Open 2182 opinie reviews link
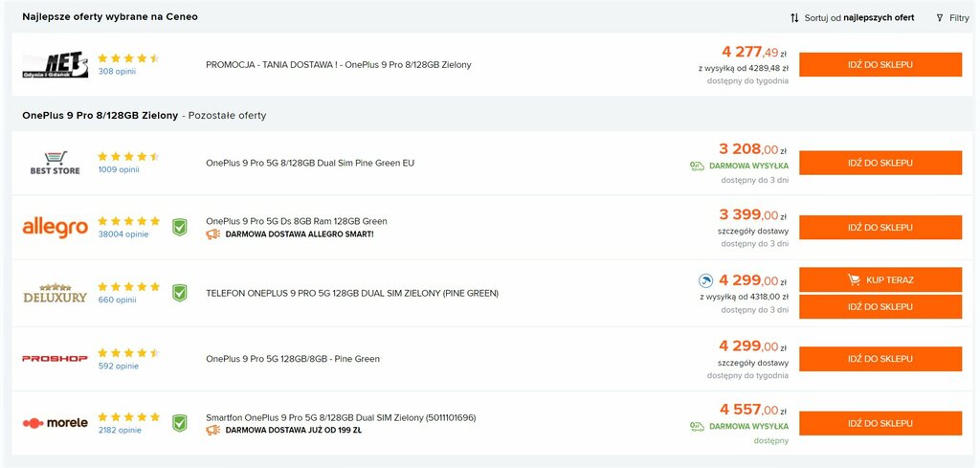This screenshot has width=980, height=468. pyautogui.click(x=120, y=430)
